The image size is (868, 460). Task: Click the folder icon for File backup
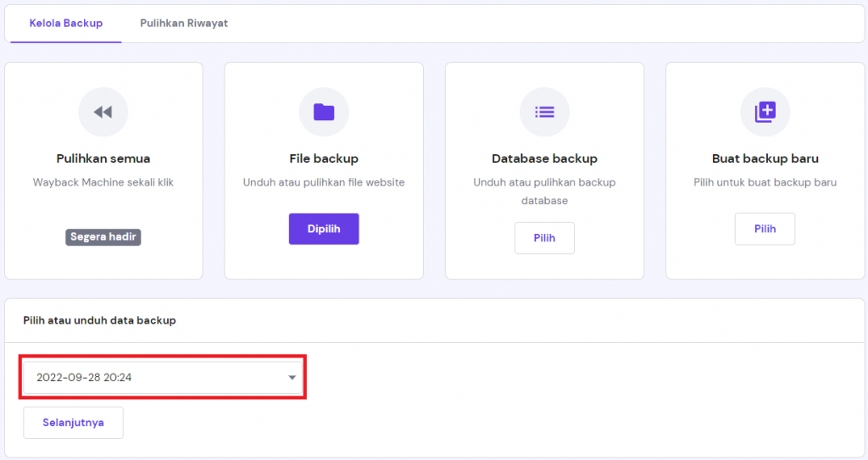(324, 112)
